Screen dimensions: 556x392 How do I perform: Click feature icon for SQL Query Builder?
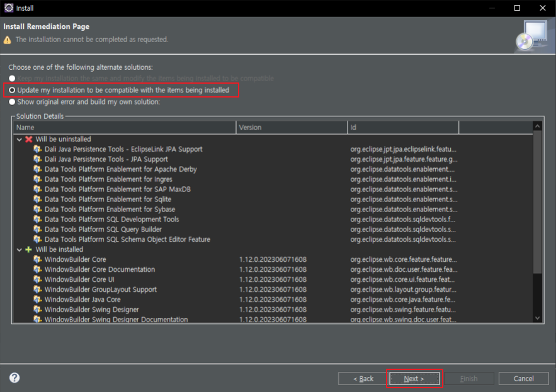pos(38,229)
